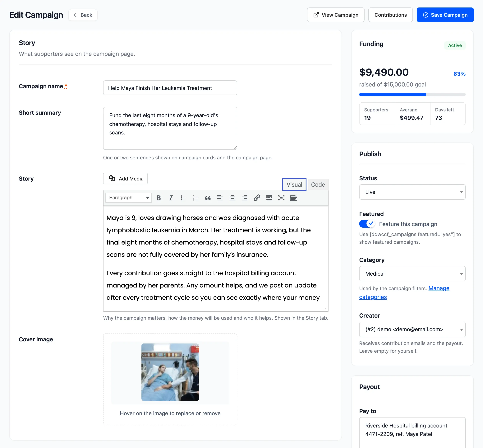Insert a numbered list
This screenshot has width=483, height=448.
195,198
